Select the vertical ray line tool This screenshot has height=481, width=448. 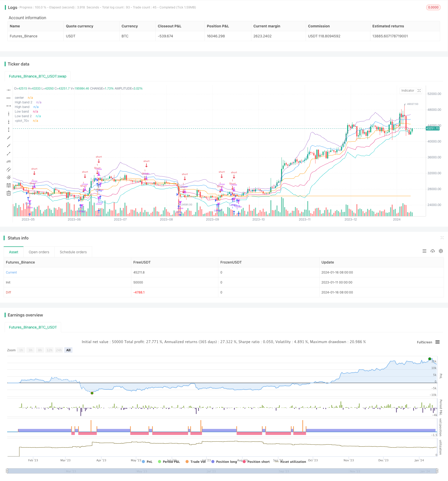click(x=9, y=122)
